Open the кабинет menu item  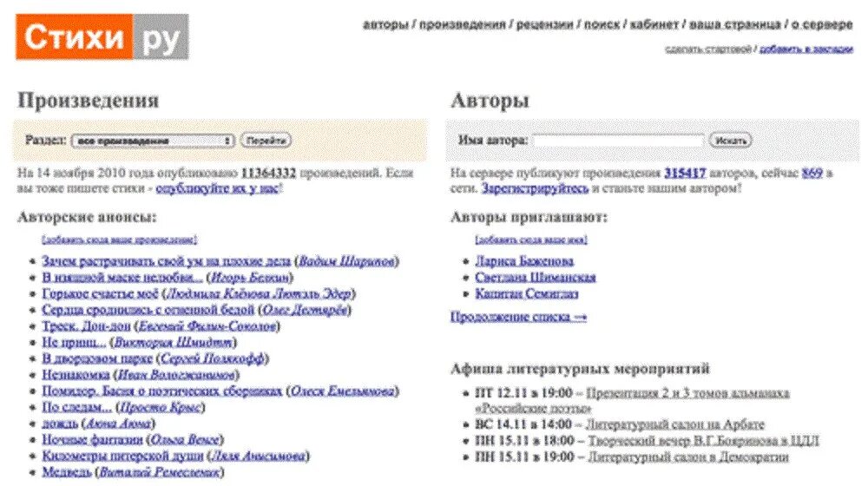click(x=654, y=24)
